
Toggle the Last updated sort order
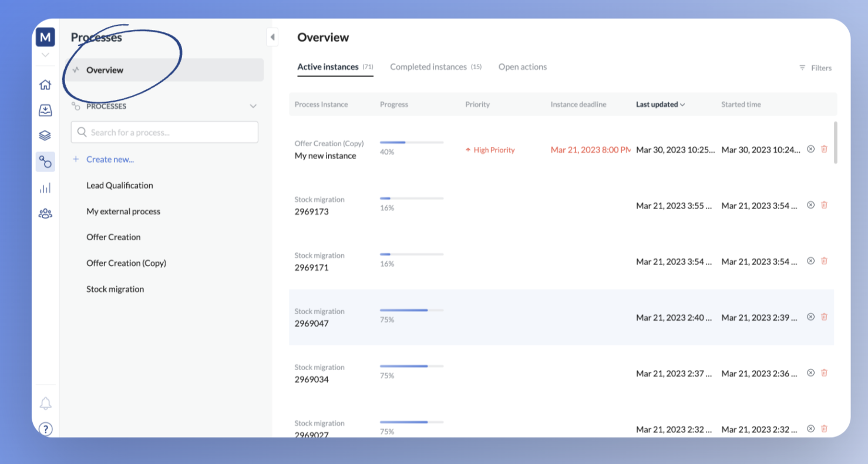(x=659, y=104)
